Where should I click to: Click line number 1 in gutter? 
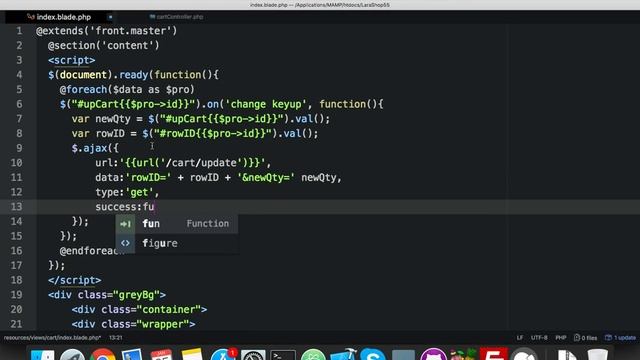tap(19, 31)
